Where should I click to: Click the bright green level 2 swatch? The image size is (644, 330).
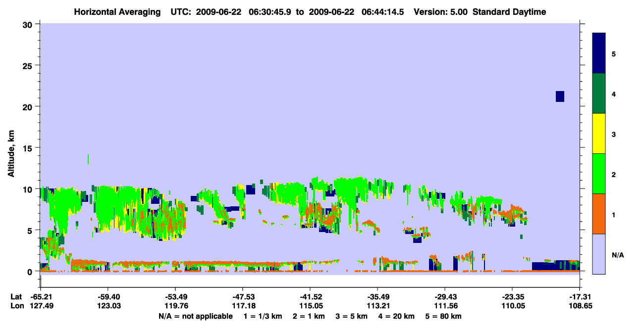pyautogui.click(x=599, y=174)
